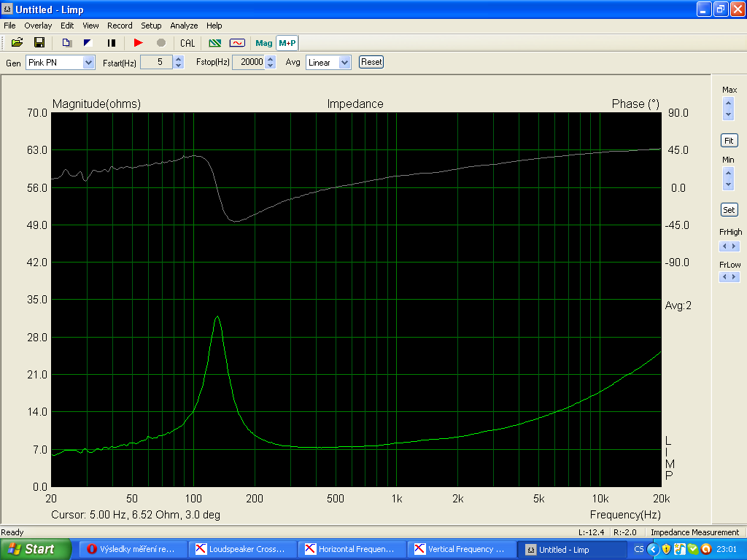Shift FrHigh left with the arrow

(x=724, y=246)
